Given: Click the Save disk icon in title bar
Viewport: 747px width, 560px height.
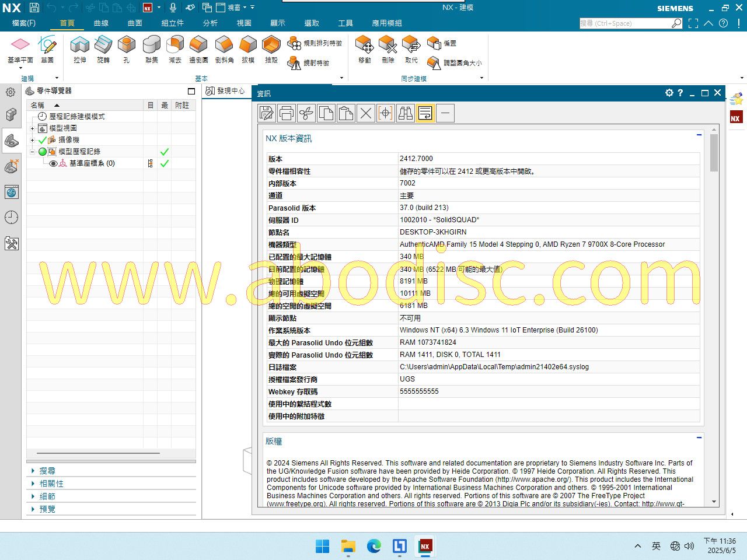Looking at the screenshot, I should 34,8.
